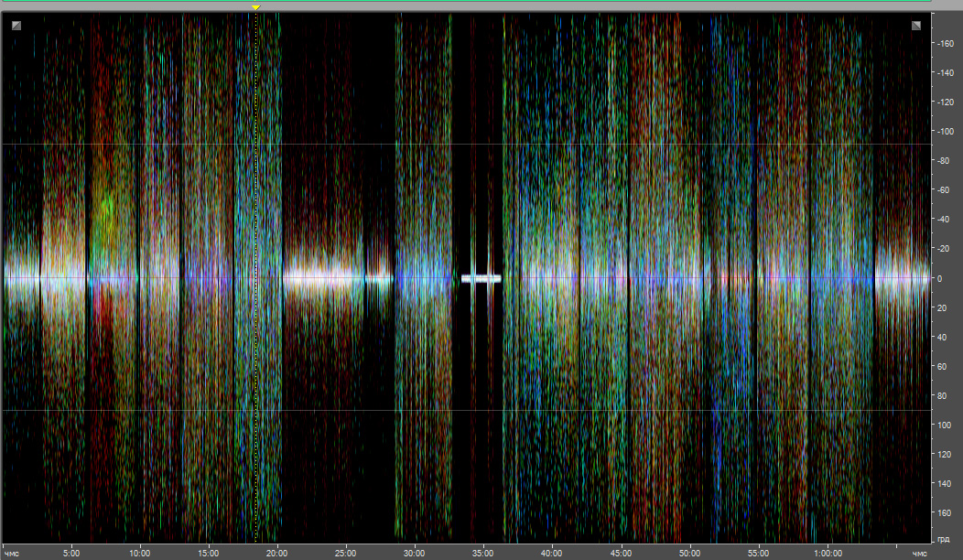
Task: Move to 35:00 on the time ruler
Action: [482, 553]
